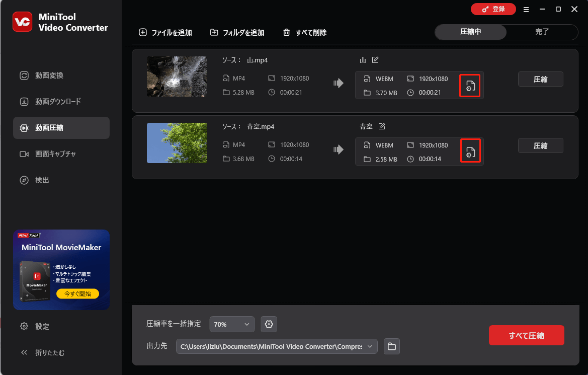Open the 画面キャプチャ section
Viewport: 588px width, 375px height.
(61, 154)
